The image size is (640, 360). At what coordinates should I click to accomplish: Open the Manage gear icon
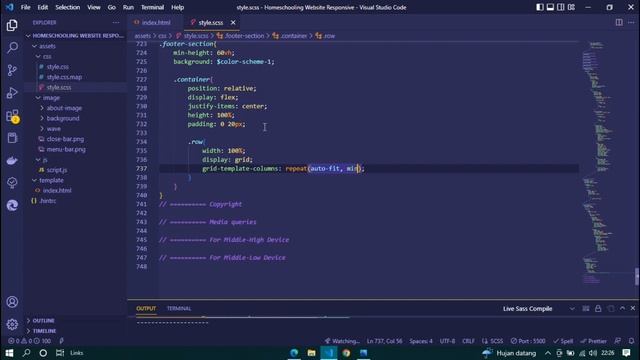pos(12,324)
